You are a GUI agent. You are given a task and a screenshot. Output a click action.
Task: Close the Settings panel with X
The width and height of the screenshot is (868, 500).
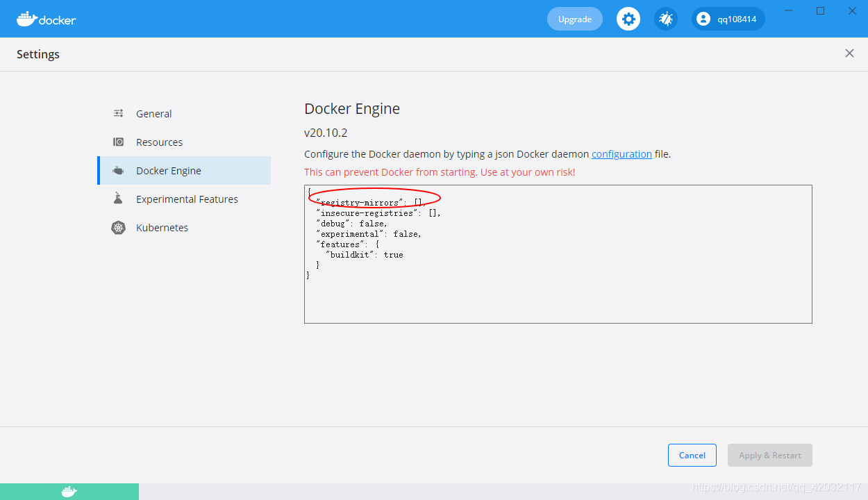(849, 53)
